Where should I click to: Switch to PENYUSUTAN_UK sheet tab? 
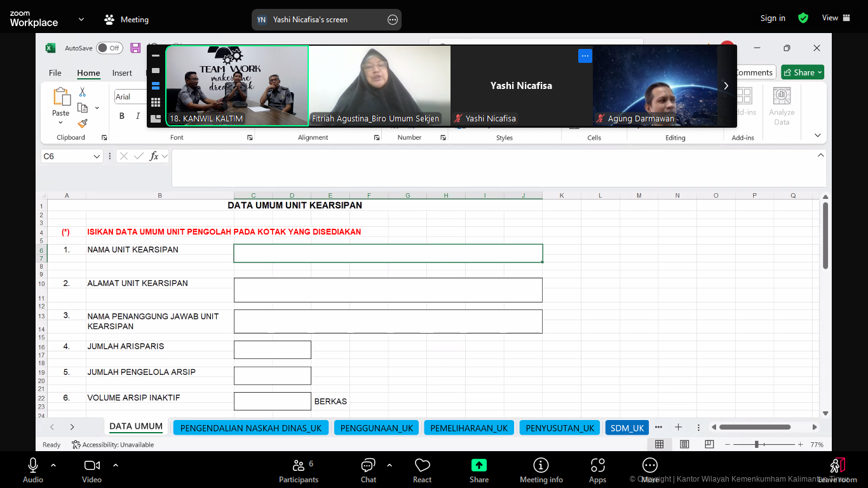[x=560, y=428]
